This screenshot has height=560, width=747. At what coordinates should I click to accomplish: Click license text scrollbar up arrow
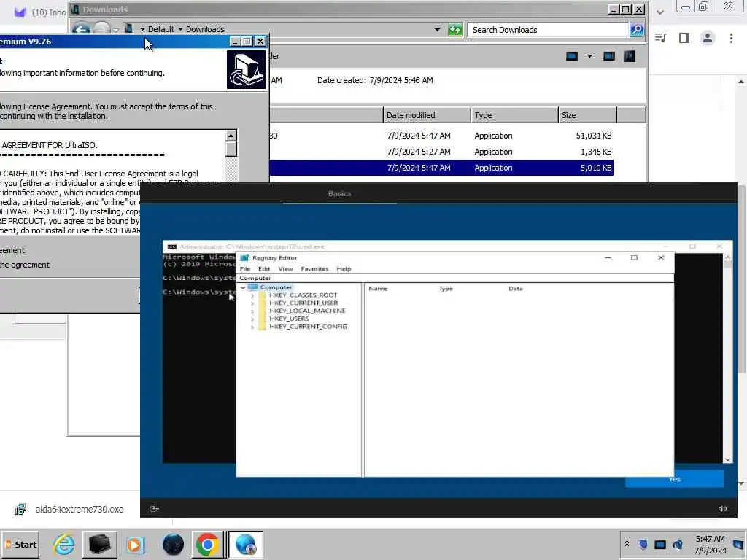231,136
